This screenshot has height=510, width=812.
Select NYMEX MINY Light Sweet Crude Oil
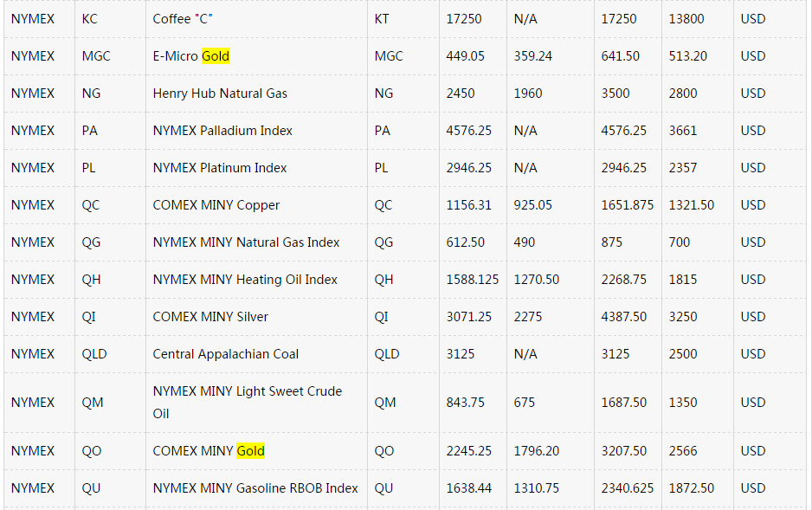click(x=248, y=403)
